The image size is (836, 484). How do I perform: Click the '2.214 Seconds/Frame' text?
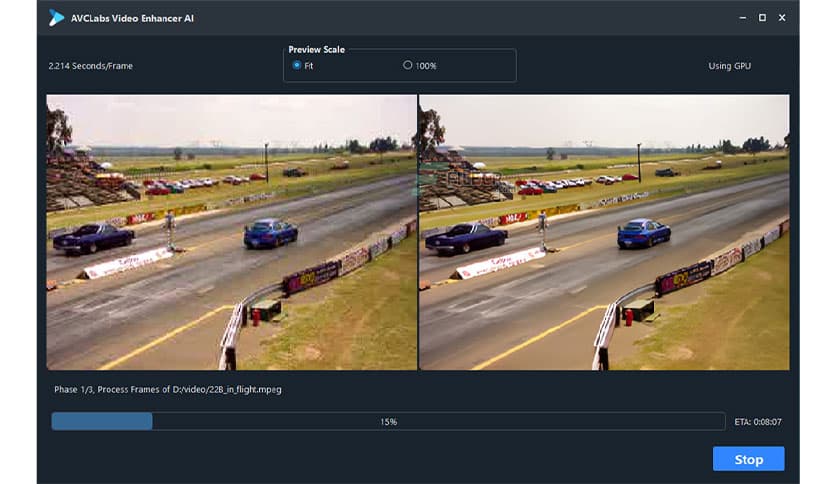[91, 66]
